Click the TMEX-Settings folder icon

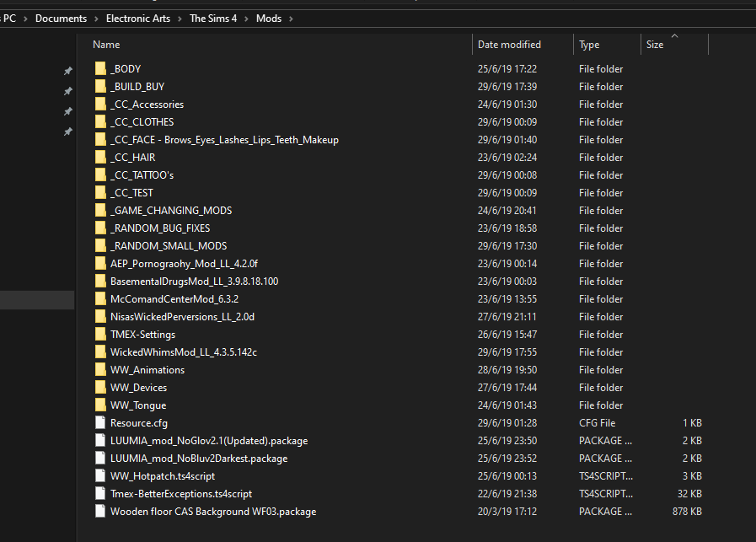pos(100,334)
